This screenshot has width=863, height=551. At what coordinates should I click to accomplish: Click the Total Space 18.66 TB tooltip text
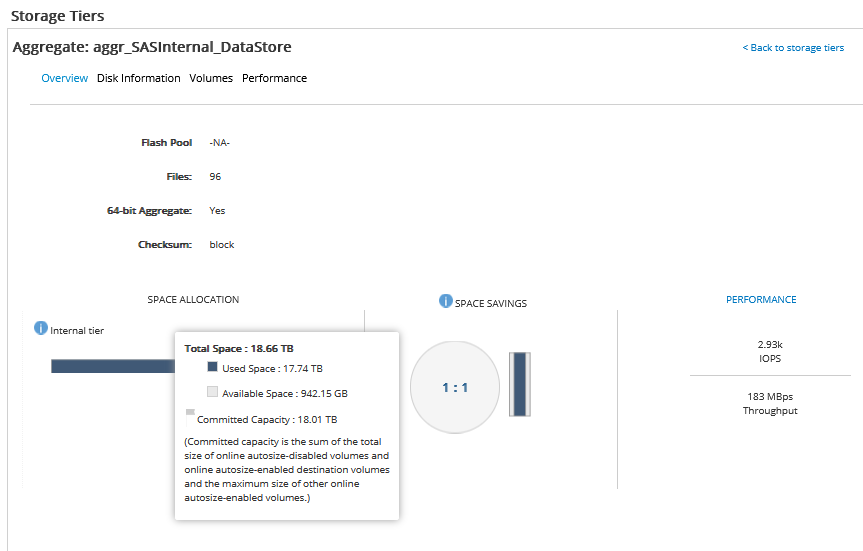click(239, 349)
